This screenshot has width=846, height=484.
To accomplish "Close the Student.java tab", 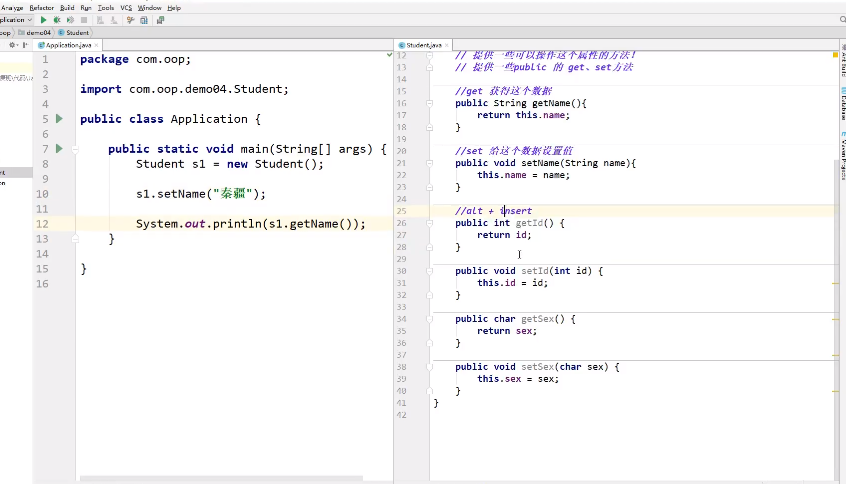I will click(x=447, y=45).
